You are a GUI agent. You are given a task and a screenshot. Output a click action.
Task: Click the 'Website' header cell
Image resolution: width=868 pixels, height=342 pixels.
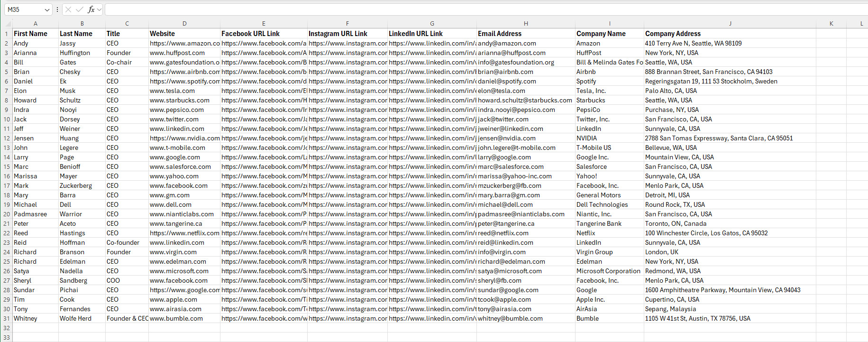pyautogui.click(x=184, y=34)
